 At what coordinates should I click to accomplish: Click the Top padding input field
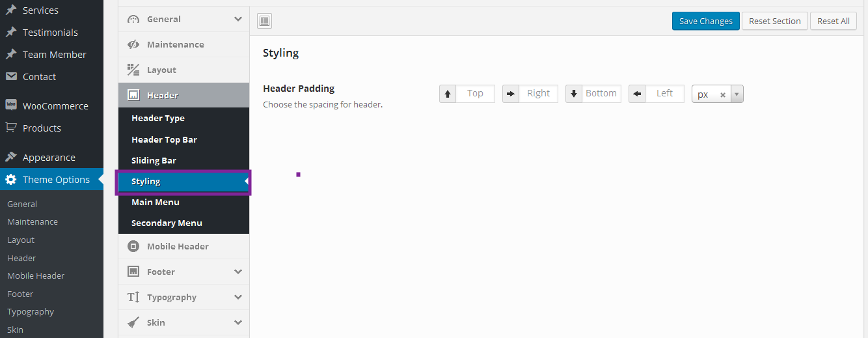(x=475, y=94)
